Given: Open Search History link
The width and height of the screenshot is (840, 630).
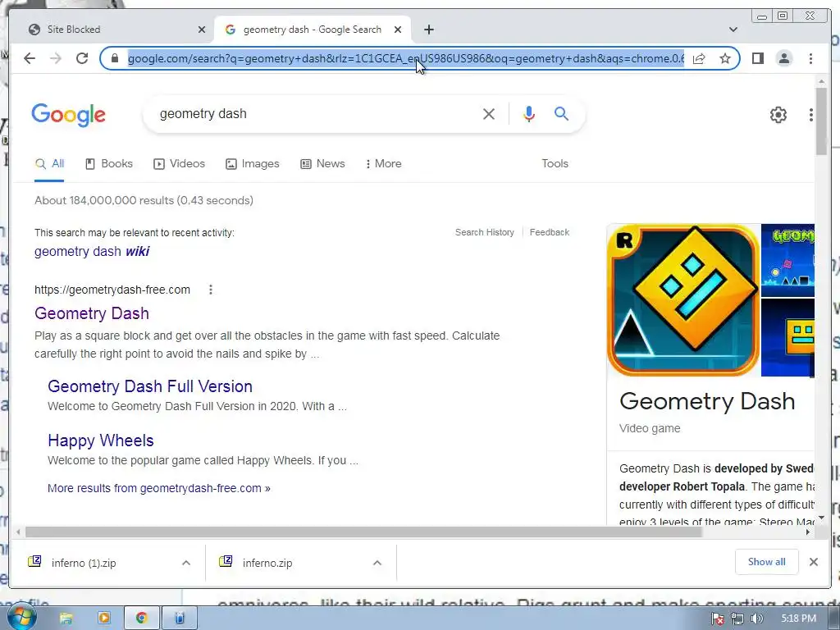Looking at the screenshot, I should pos(484,232).
